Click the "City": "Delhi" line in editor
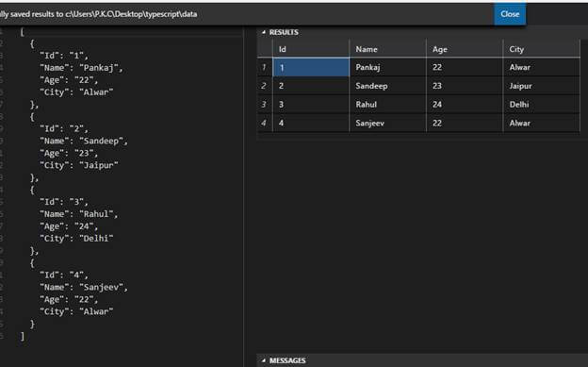This screenshot has height=367, width=588. coord(76,239)
